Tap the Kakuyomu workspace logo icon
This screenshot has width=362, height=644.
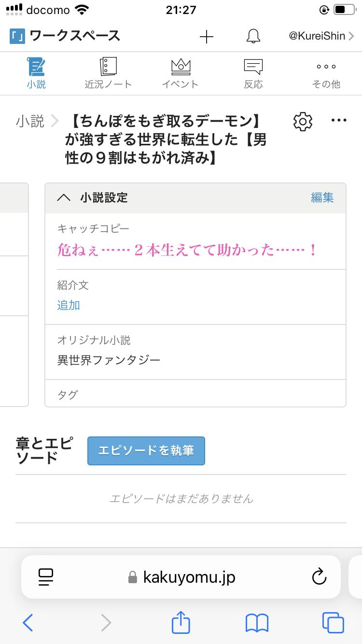click(17, 36)
